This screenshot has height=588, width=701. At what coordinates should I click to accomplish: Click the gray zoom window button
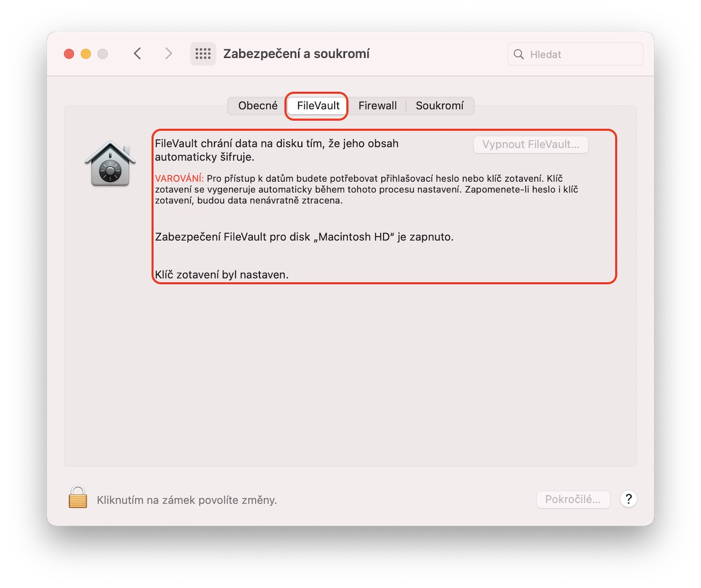pyautogui.click(x=103, y=54)
